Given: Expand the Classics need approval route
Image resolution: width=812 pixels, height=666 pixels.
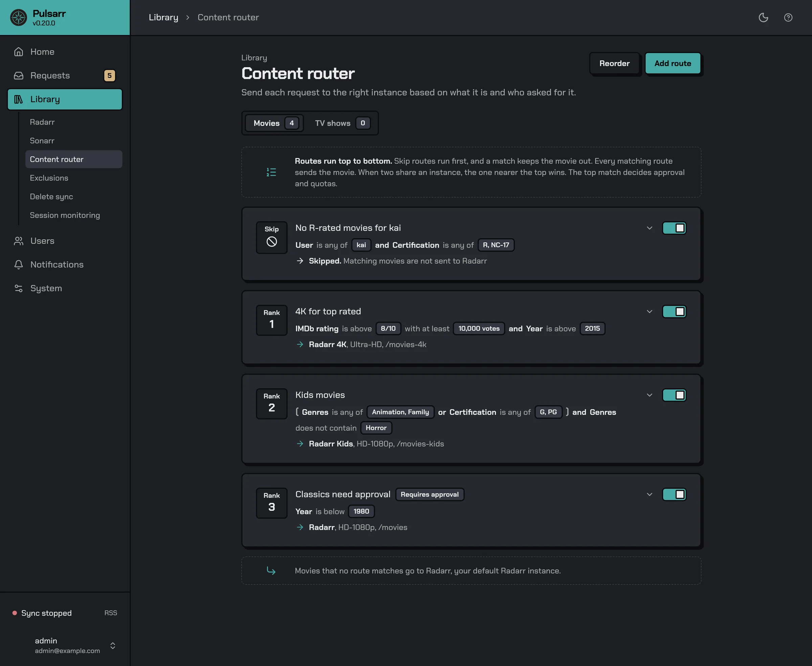Looking at the screenshot, I should coord(650,495).
